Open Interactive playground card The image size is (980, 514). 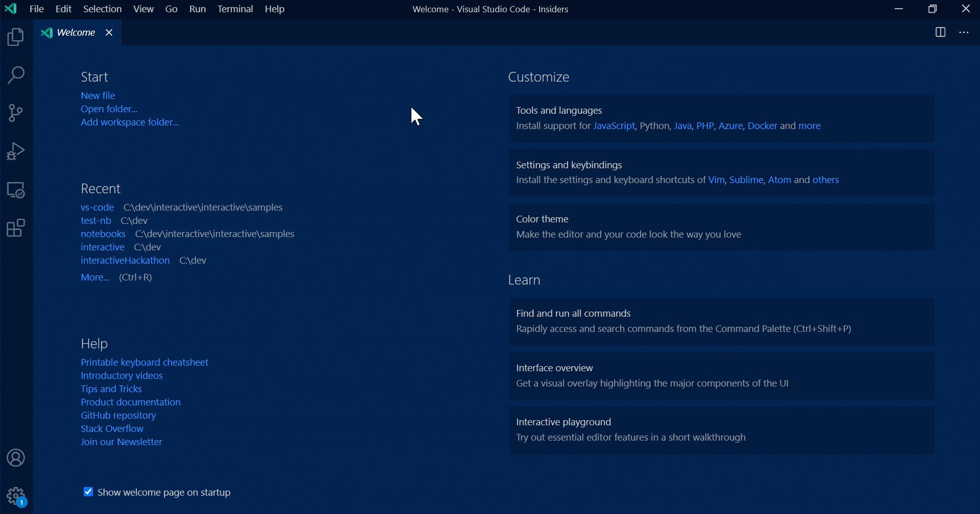[x=722, y=431]
